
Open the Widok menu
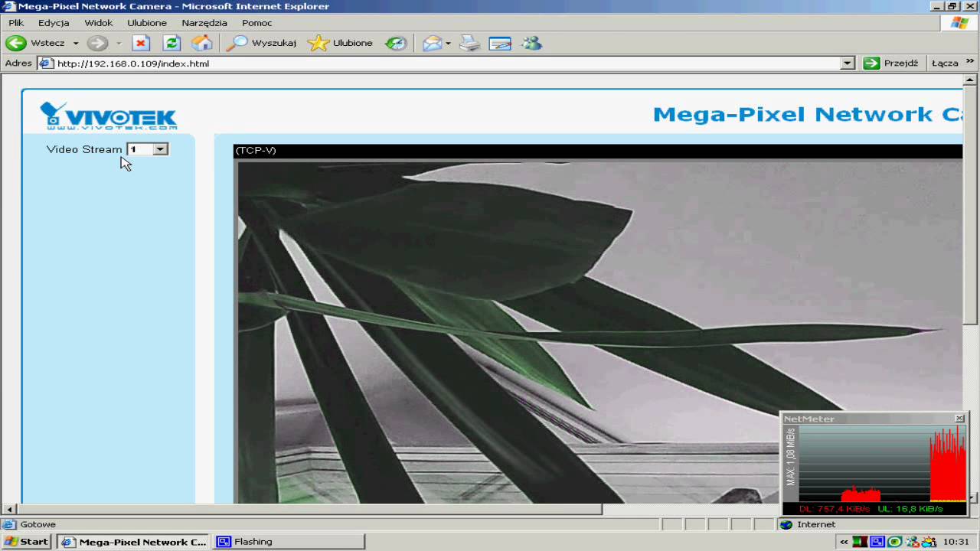[x=99, y=23]
